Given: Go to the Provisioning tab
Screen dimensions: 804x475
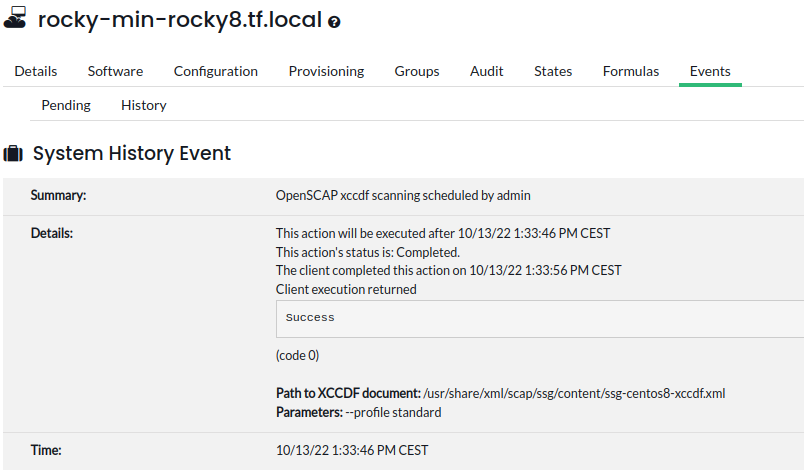Looking at the screenshot, I should [x=326, y=71].
